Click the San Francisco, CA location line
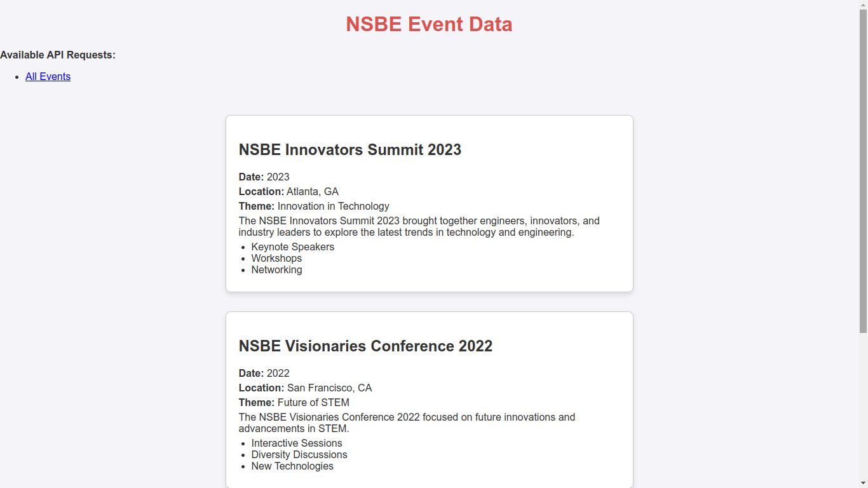The height and width of the screenshot is (488, 868). pyautogui.click(x=305, y=388)
